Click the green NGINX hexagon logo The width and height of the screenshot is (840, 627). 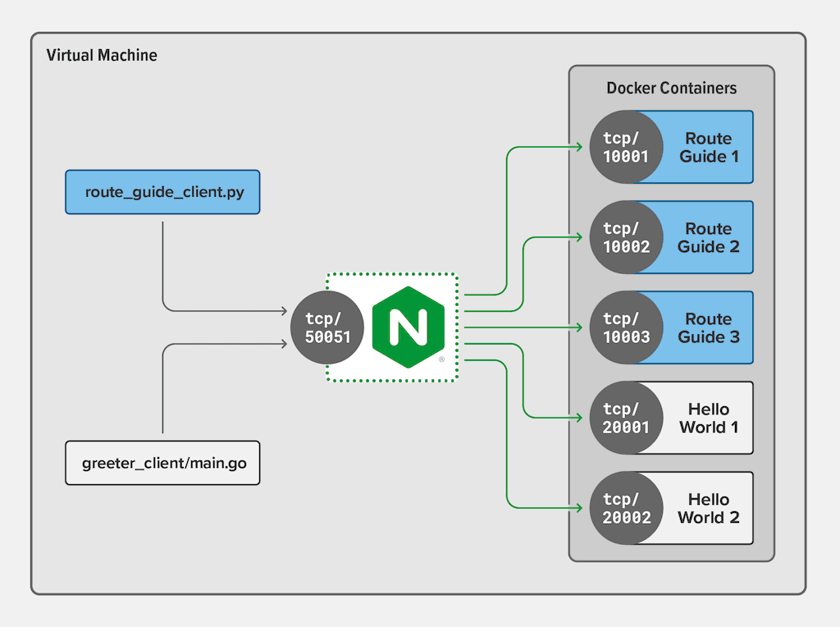point(408,328)
